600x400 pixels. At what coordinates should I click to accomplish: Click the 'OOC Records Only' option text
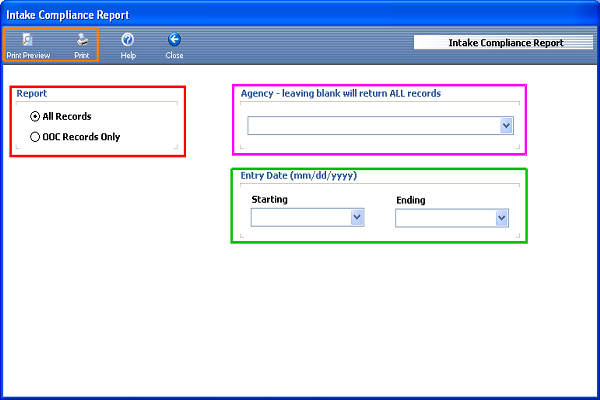coord(81,137)
